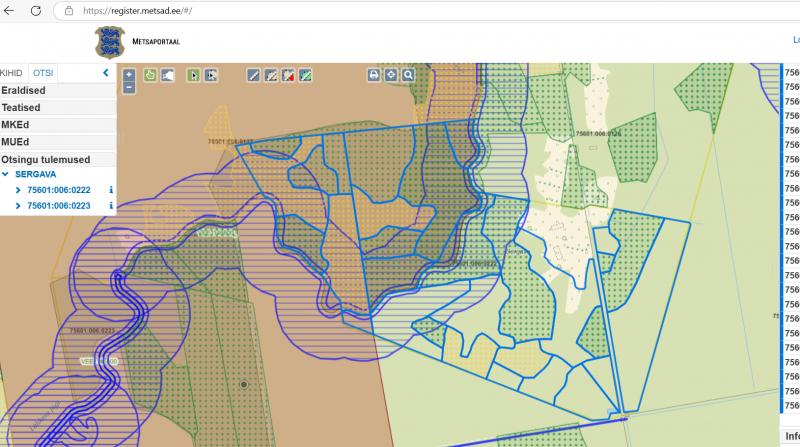Click the locate/center crosshair icon
Screen dimensions: 800x447
coord(391,75)
